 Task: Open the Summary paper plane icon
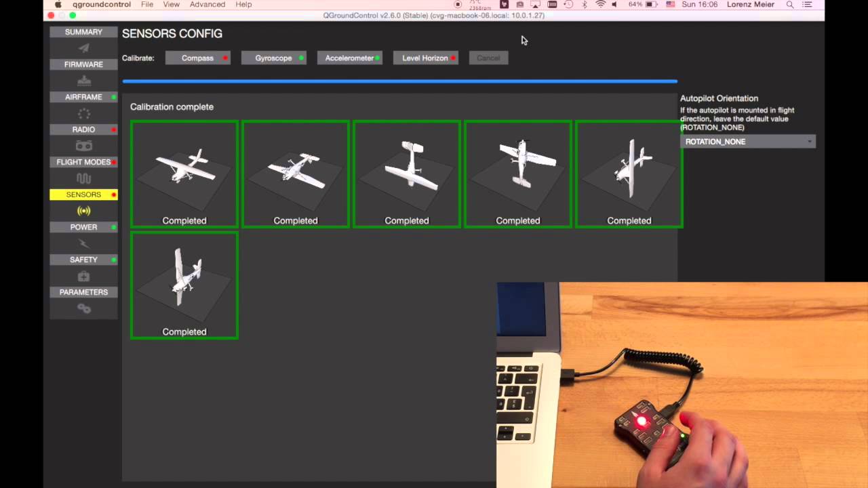[83, 48]
